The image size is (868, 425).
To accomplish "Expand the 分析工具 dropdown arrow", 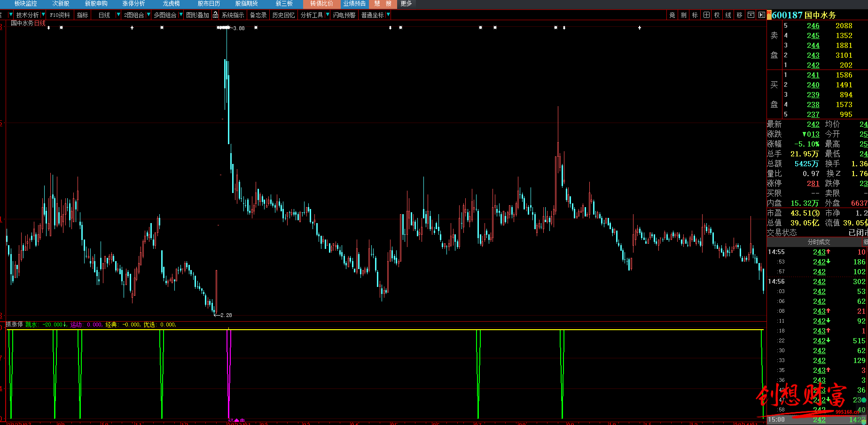I will coord(328,15).
